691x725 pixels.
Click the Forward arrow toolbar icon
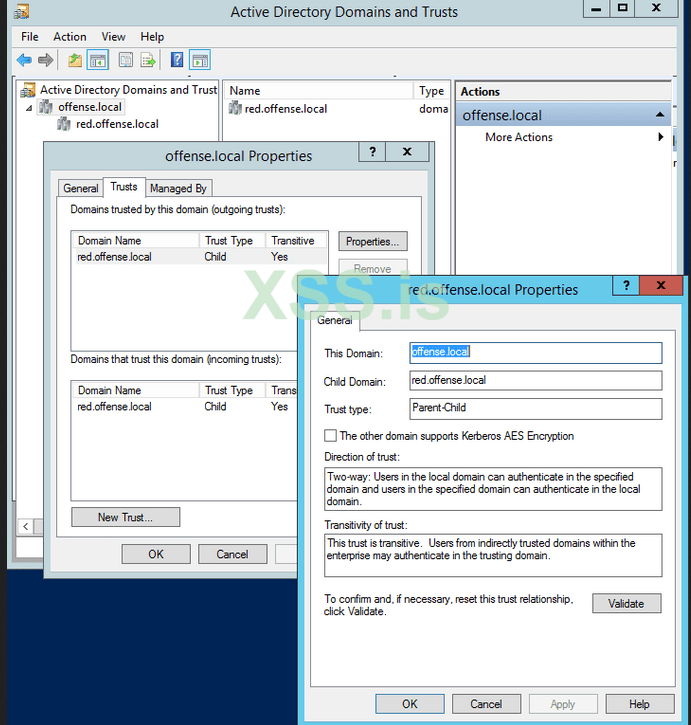click(x=45, y=60)
